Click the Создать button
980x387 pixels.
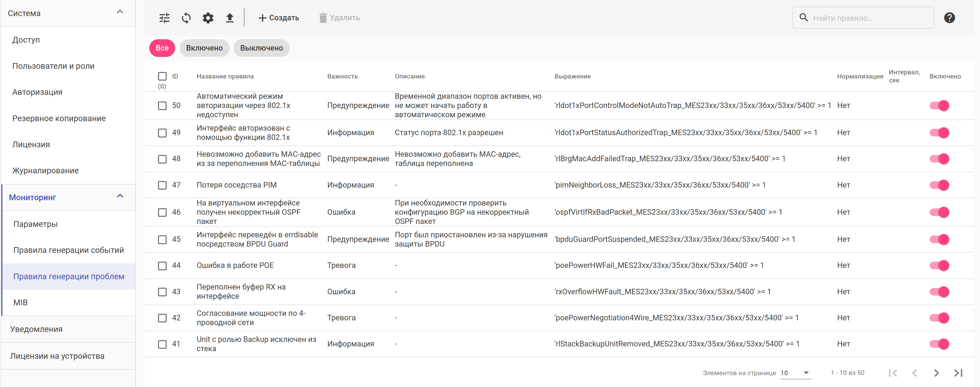(278, 18)
